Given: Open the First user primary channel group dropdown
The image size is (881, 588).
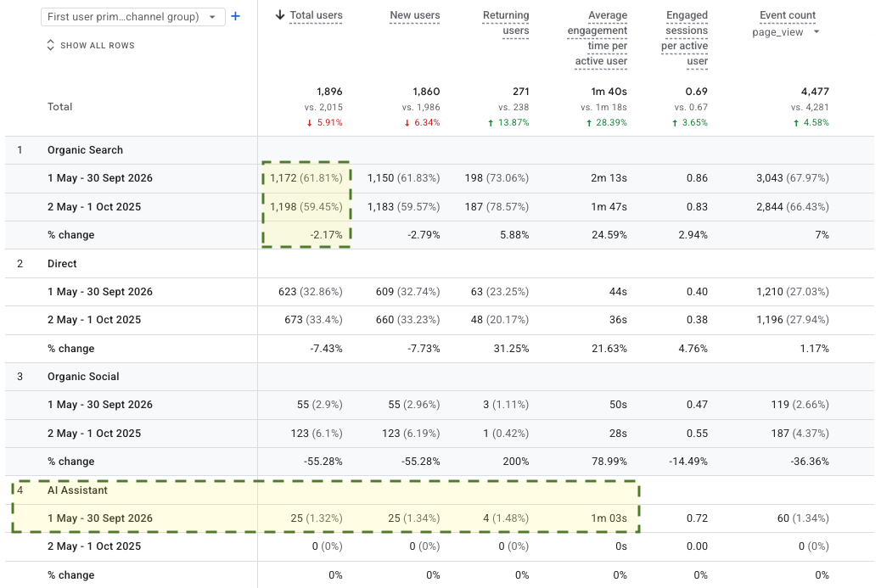Looking at the screenshot, I should pyautogui.click(x=133, y=17).
